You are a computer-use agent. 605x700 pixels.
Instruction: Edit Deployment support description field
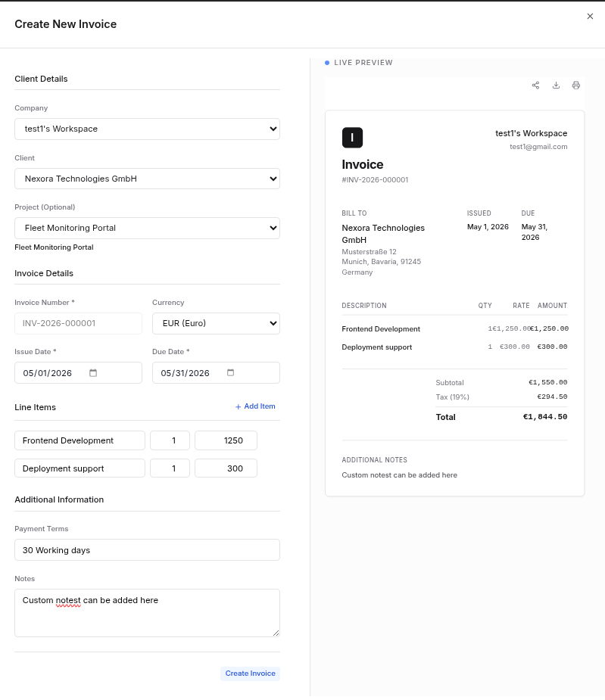pyautogui.click(x=80, y=468)
